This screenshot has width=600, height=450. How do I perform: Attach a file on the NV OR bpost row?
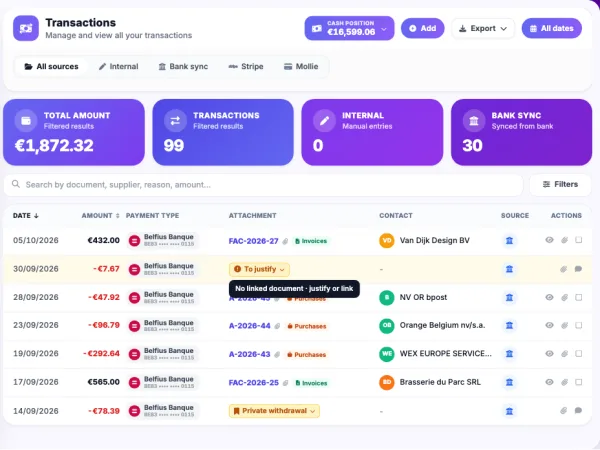[x=564, y=297]
